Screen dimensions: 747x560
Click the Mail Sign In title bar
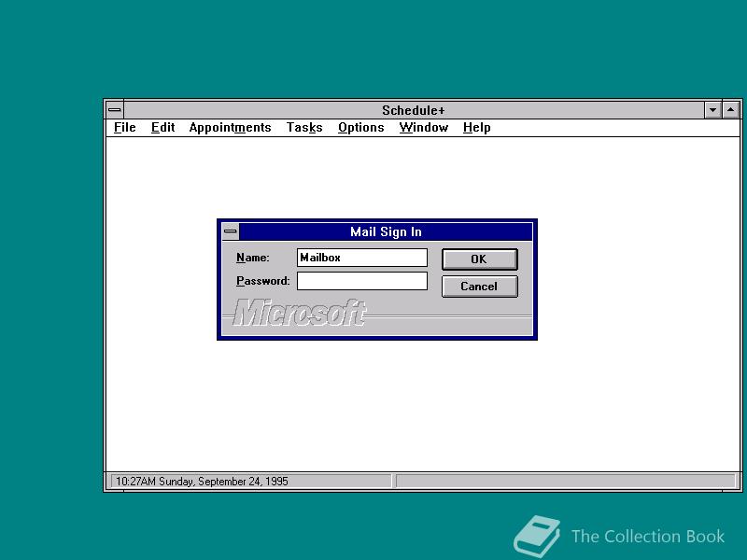(x=386, y=231)
